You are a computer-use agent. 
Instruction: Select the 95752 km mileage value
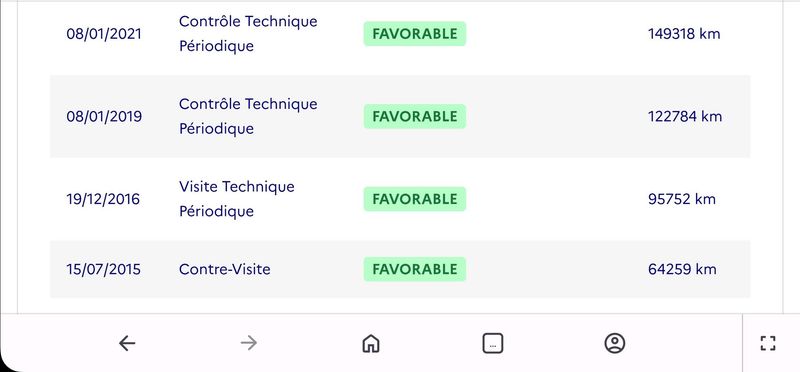point(682,200)
